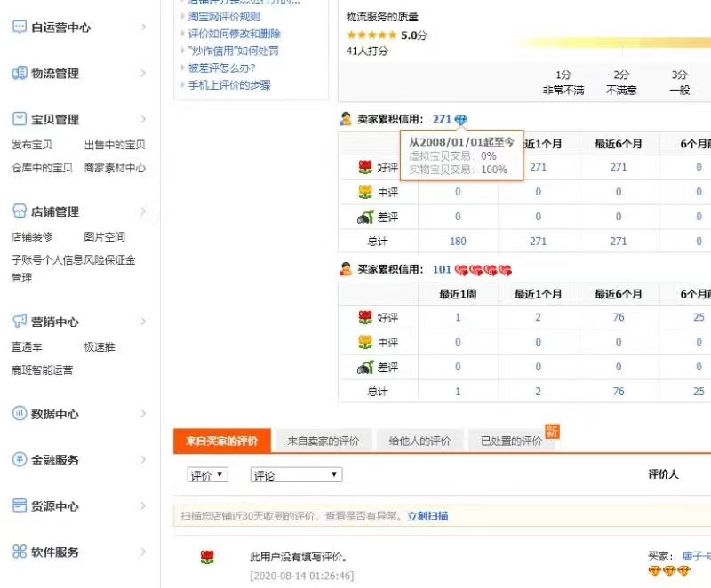Viewport: 711px width, 588px height.
Task: Click the red flower beside 此用户没有填写评价
Action: tap(207, 557)
